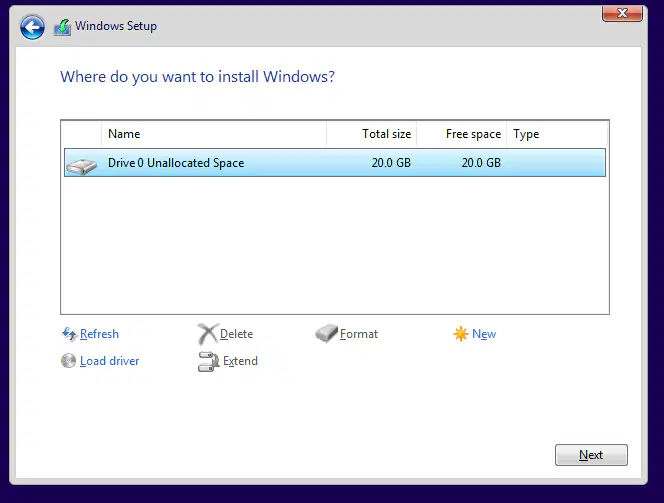Screen dimensions: 664x503
Task: Click the 20.0 GB total size value
Action: (391, 163)
